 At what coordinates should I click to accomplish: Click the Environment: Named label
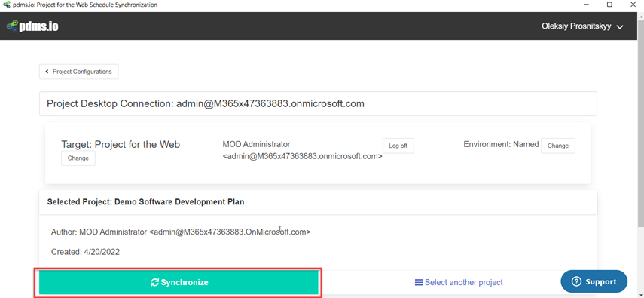point(501,144)
